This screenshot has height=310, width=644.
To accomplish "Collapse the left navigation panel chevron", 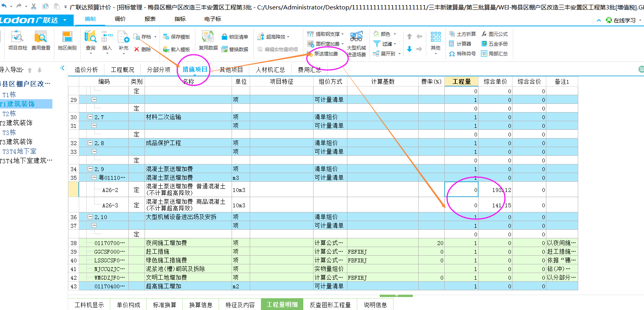I will click(62, 68).
